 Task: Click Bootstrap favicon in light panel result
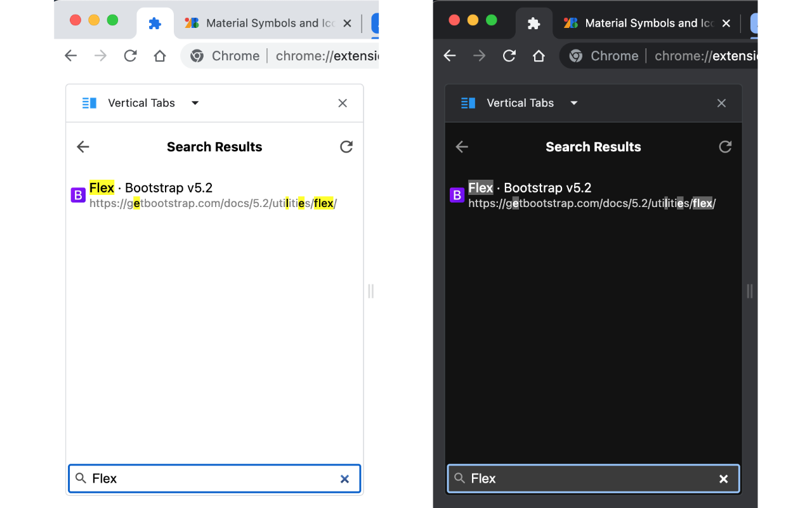78,195
